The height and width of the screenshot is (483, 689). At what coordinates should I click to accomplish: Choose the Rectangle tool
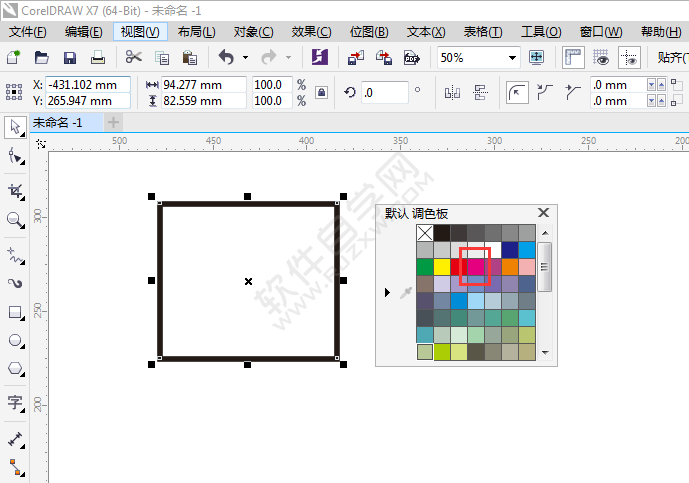[15, 312]
